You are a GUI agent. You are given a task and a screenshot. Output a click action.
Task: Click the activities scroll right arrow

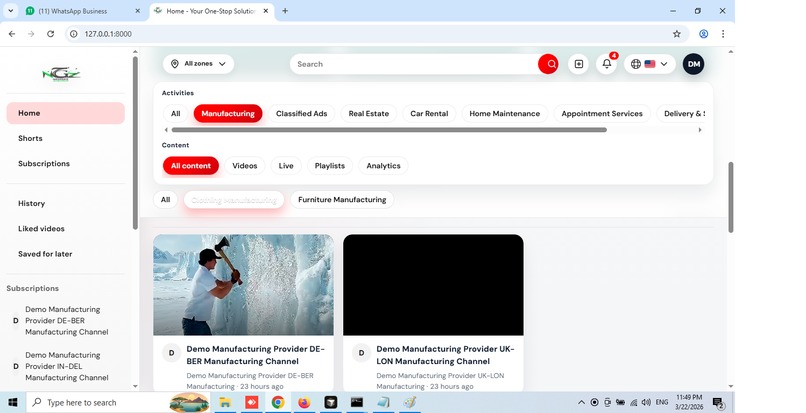point(700,130)
